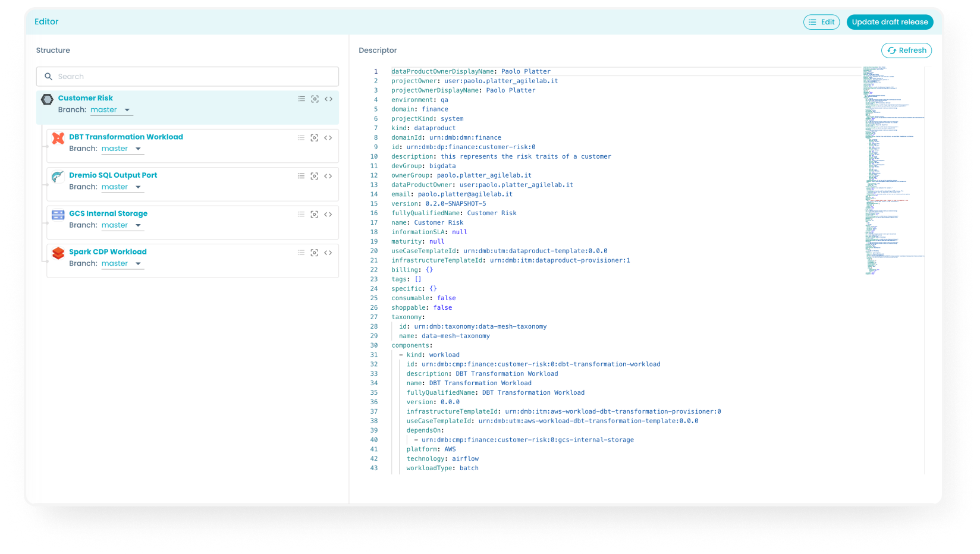980x554 pixels.
Task: Click Refresh in the Descriptor panel
Action: (906, 51)
